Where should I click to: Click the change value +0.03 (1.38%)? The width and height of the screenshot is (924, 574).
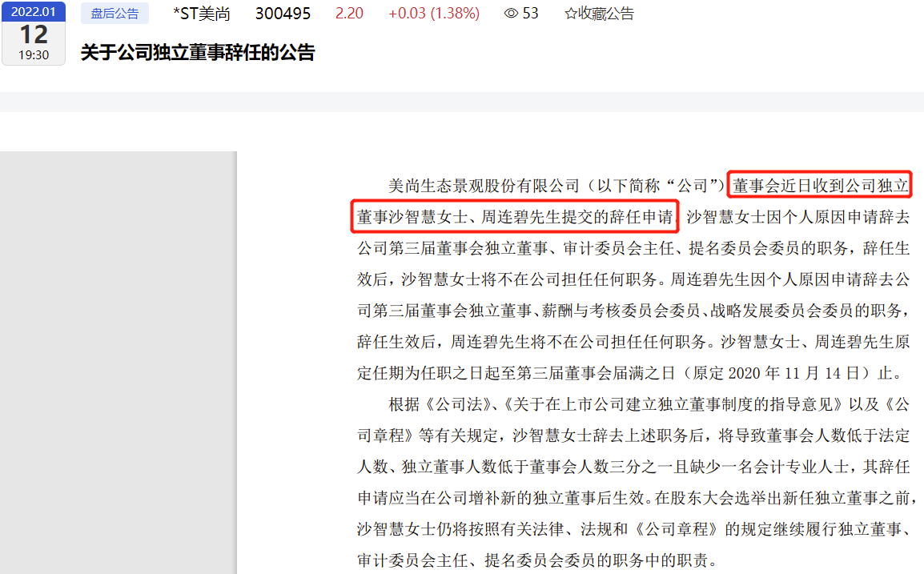(x=434, y=13)
